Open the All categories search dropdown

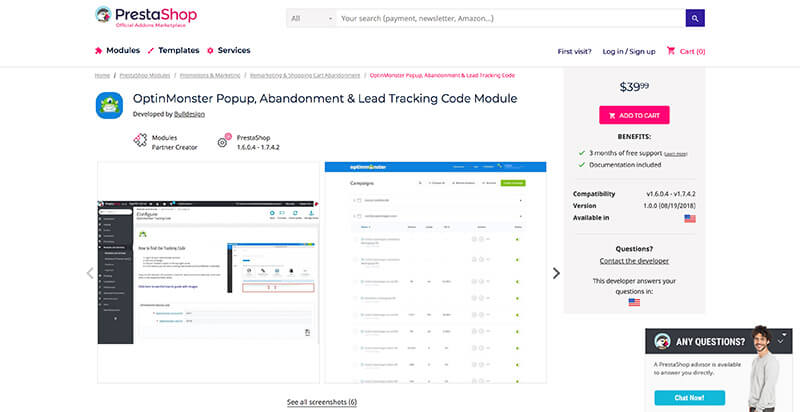pyautogui.click(x=311, y=18)
